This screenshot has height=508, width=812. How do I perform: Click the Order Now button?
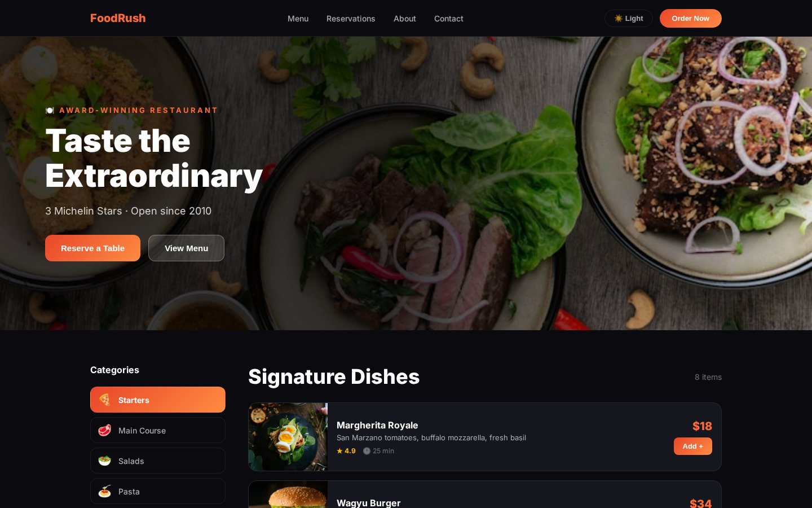pos(691,19)
